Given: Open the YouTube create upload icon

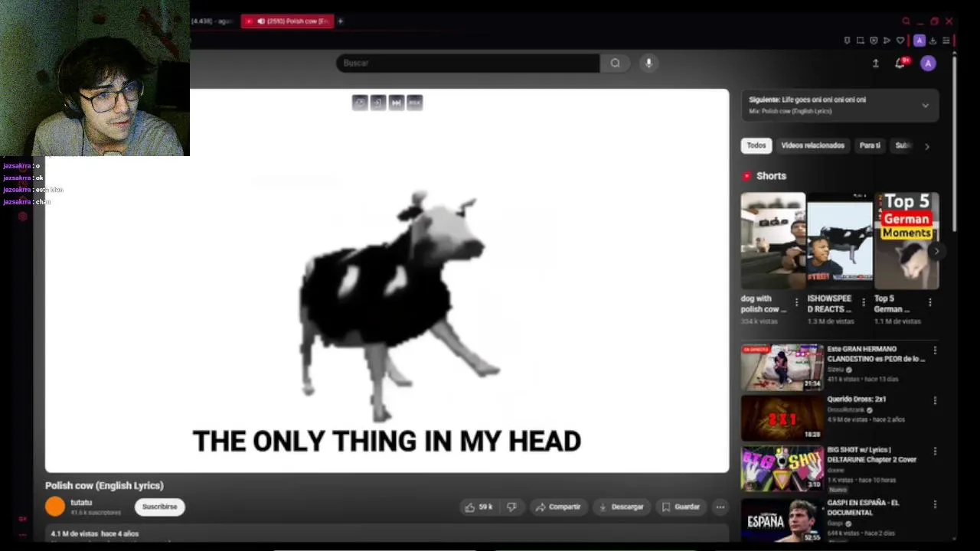Looking at the screenshot, I should pyautogui.click(x=875, y=64).
